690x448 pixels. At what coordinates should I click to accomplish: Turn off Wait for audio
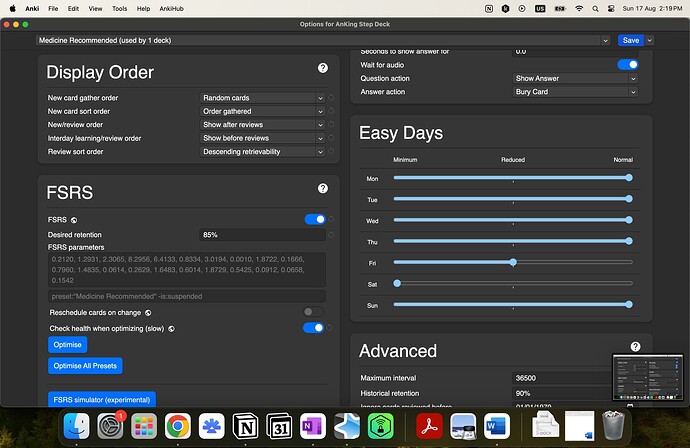pos(627,64)
